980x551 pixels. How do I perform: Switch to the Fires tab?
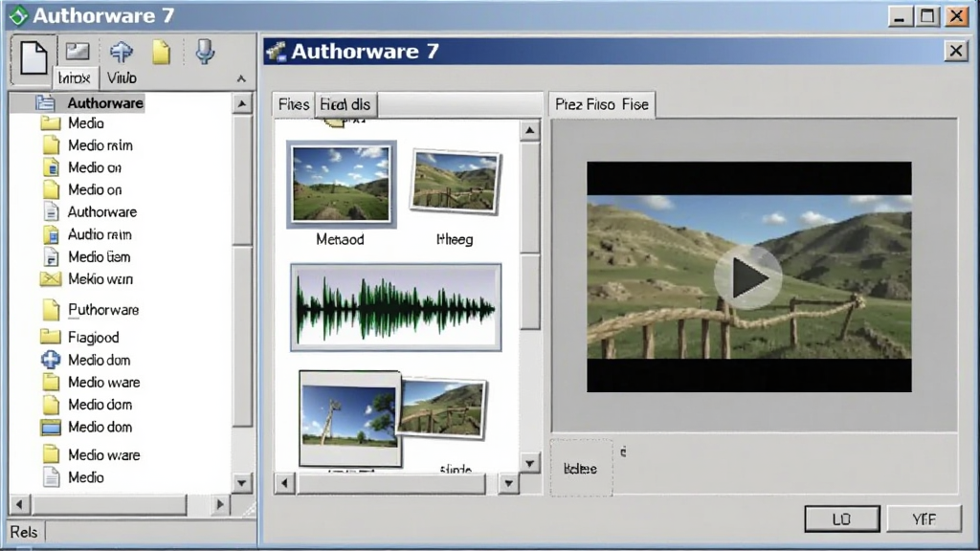[294, 104]
